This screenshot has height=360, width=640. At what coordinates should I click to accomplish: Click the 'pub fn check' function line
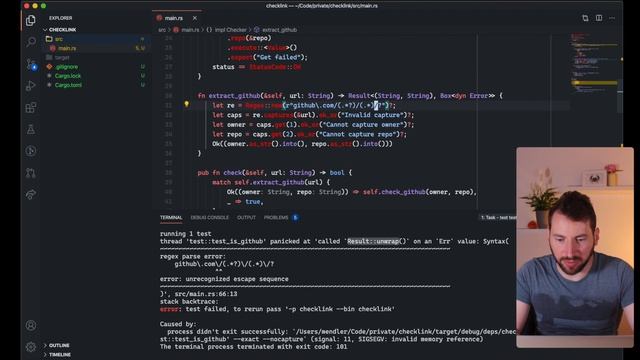pos(275,173)
